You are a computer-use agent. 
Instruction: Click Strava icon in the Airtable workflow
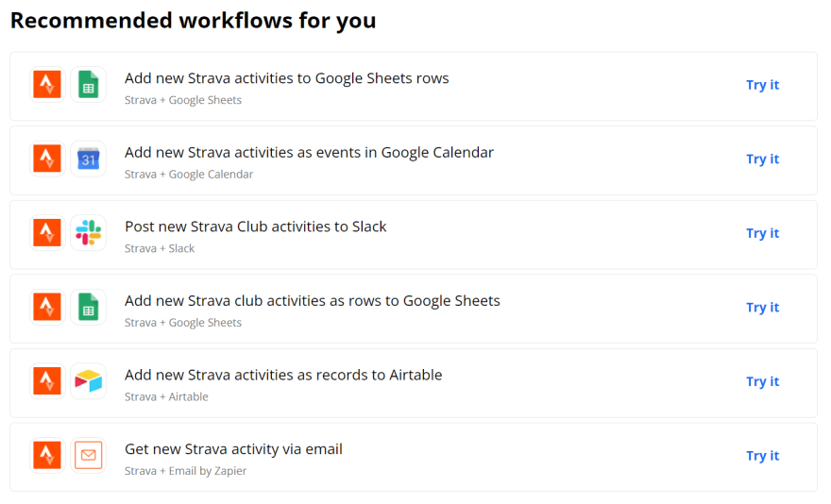47,381
